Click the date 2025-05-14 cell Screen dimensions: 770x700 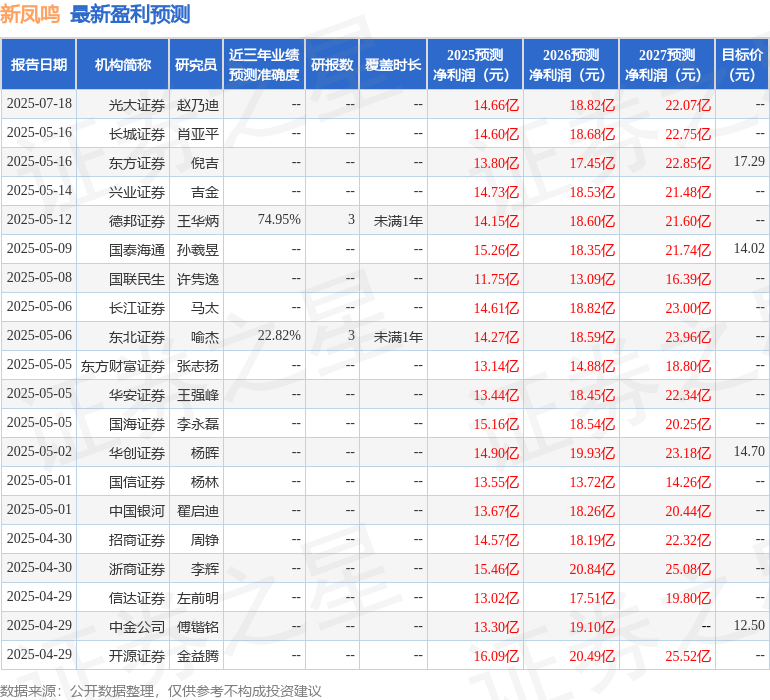39,191
